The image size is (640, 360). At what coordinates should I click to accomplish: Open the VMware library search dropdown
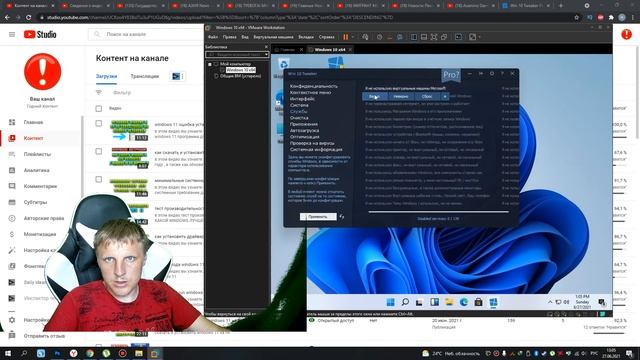[x=266, y=55]
